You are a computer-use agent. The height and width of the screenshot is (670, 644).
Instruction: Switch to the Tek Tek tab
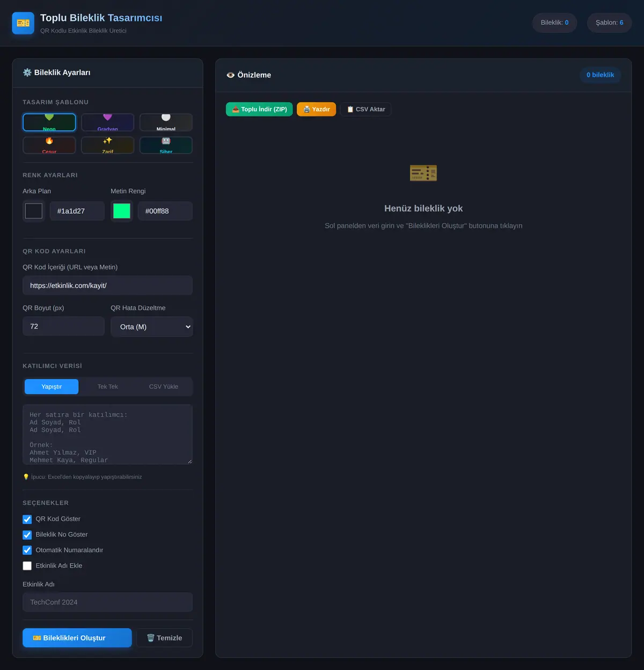click(107, 387)
